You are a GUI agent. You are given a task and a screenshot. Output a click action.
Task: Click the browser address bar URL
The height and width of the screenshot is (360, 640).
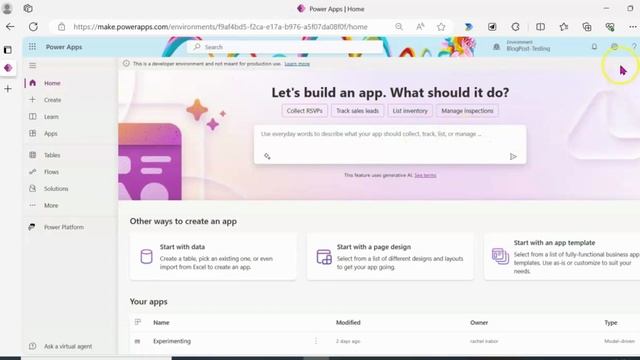point(220,27)
